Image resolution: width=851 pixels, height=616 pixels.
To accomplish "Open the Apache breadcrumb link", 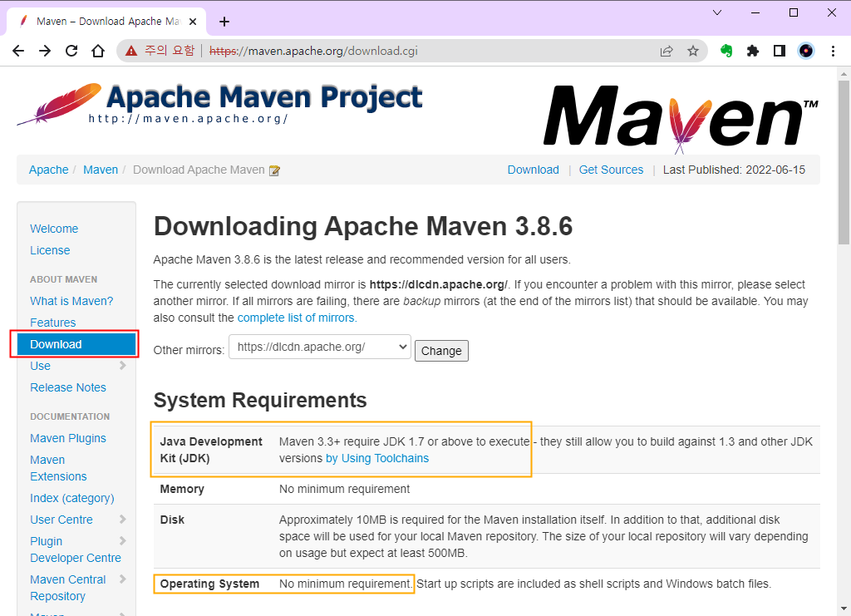I will pyautogui.click(x=49, y=170).
